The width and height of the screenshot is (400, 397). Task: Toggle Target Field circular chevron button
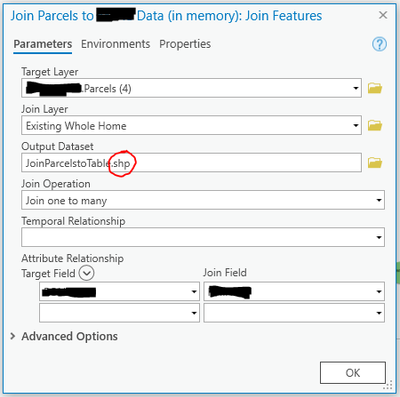point(87,273)
